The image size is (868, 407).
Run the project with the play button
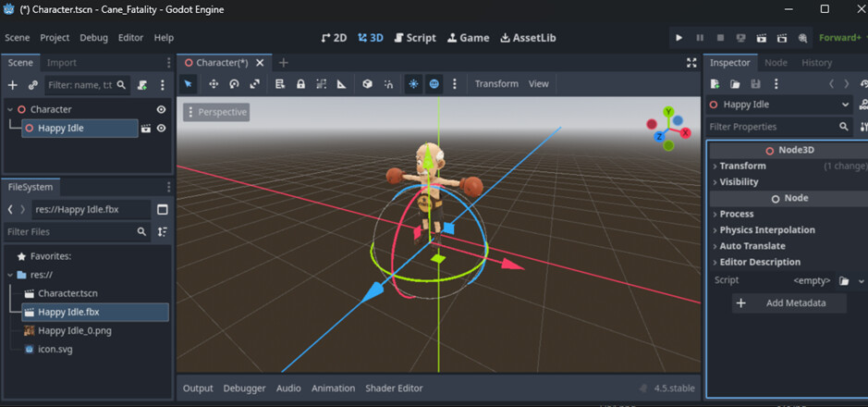pos(679,38)
